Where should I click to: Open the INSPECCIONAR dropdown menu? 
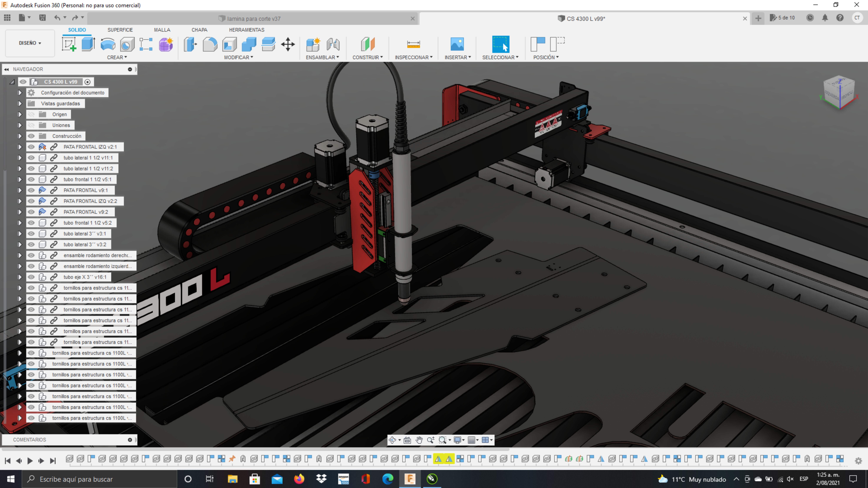pyautogui.click(x=414, y=57)
